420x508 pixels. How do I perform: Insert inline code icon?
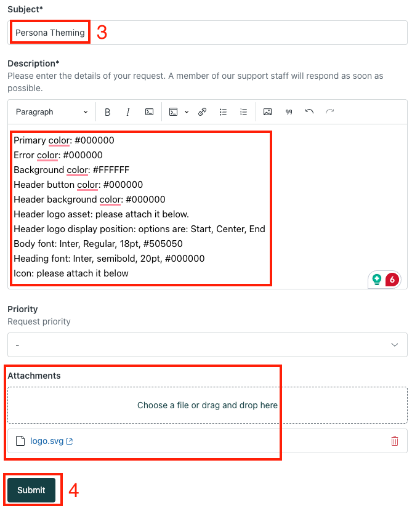pyautogui.click(x=149, y=112)
